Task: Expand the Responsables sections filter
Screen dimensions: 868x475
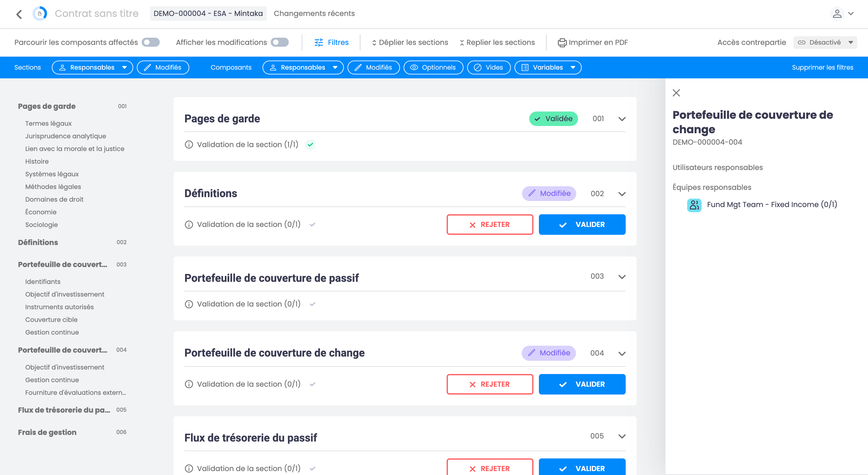Action: point(92,68)
